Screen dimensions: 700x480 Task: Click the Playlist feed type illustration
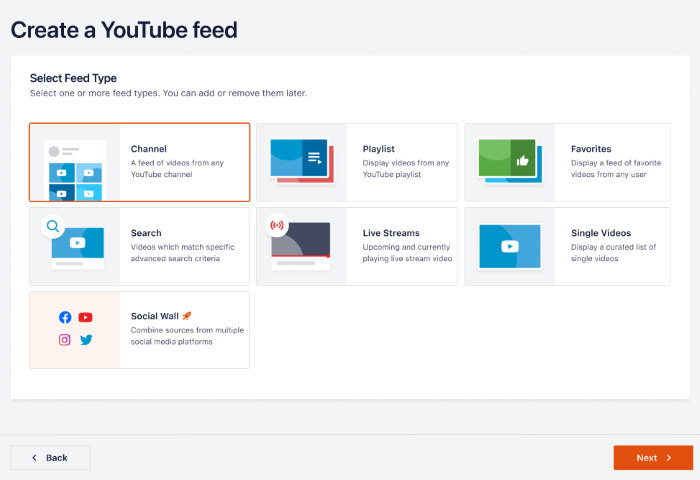click(301, 162)
